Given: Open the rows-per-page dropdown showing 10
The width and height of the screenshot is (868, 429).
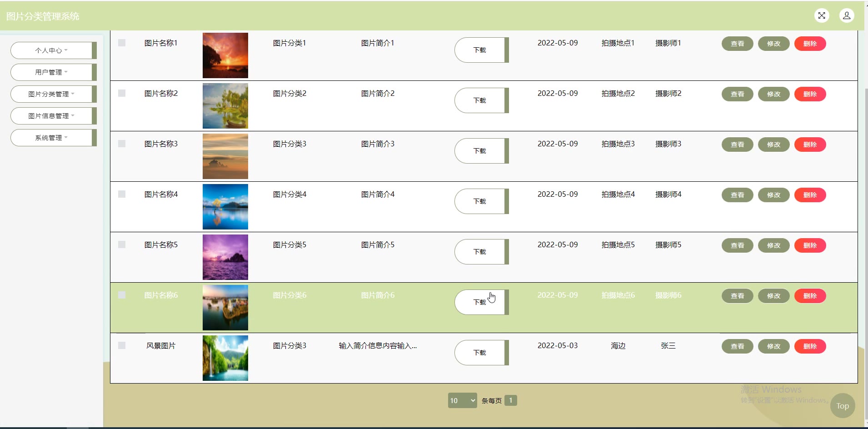Looking at the screenshot, I should click(x=462, y=400).
